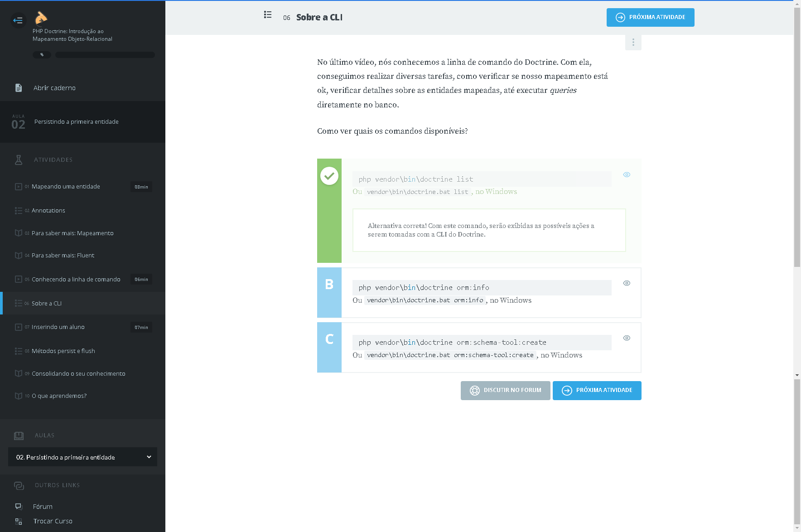Image resolution: width=801 pixels, height=532 pixels.
Task: Click Discutir no Forum button
Action: coord(505,391)
